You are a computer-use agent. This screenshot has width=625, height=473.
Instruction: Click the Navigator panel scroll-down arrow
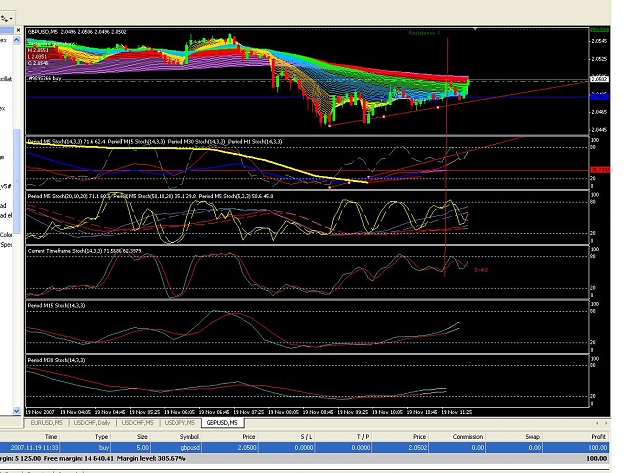(x=17, y=411)
